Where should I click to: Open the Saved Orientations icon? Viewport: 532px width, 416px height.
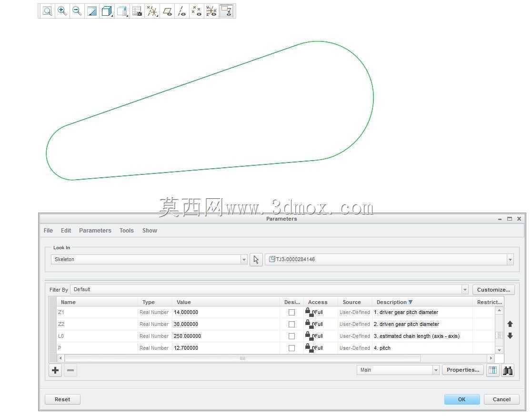(x=122, y=11)
